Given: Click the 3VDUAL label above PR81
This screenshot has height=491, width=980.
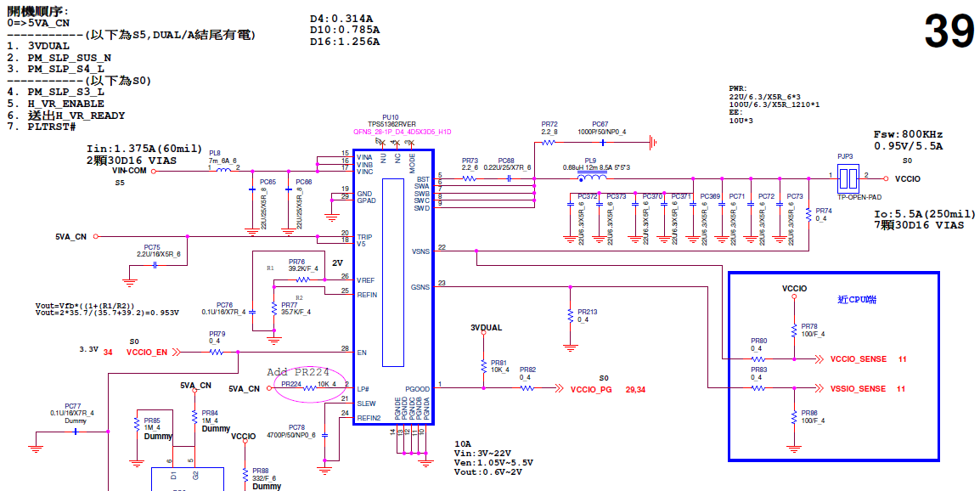Looking at the screenshot, I should click(487, 327).
